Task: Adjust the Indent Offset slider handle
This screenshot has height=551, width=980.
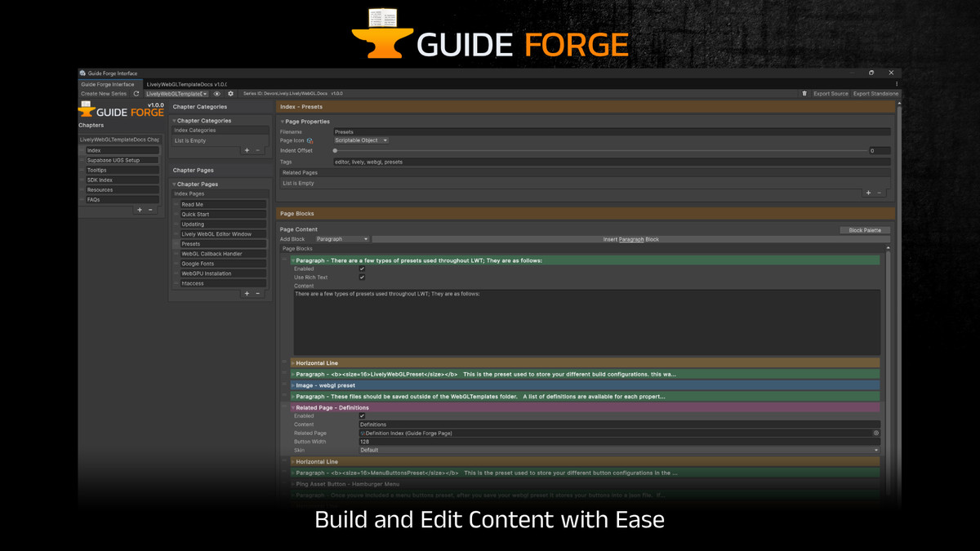Action: point(335,151)
